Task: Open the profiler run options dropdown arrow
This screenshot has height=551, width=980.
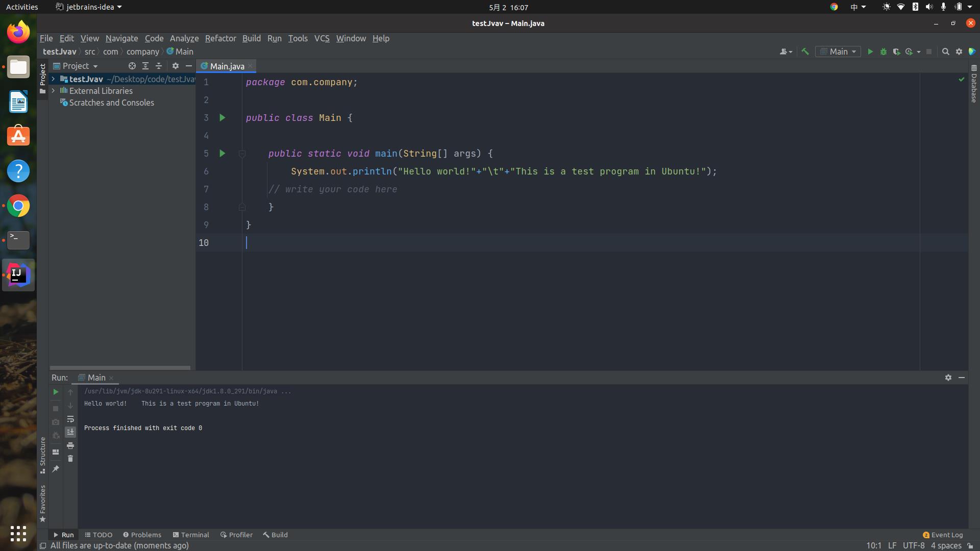Action: tap(919, 52)
